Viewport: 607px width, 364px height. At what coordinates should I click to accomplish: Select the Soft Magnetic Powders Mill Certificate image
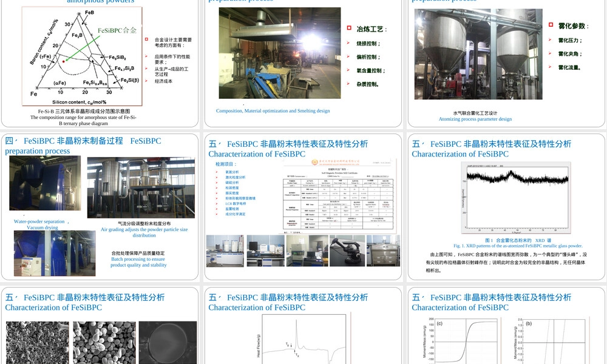coord(339,196)
